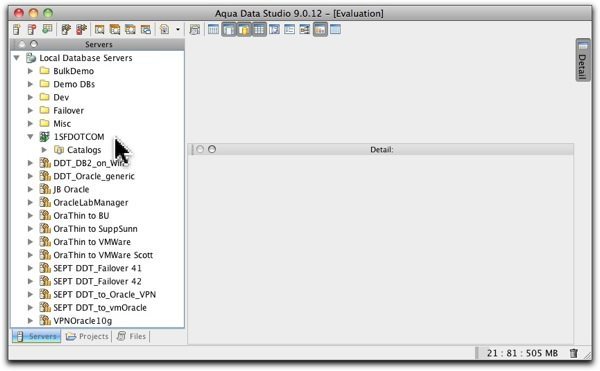Image resolution: width=600 pixels, height=371 pixels.
Task: Click the trash can icon in status bar
Action: (x=573, y=353)
